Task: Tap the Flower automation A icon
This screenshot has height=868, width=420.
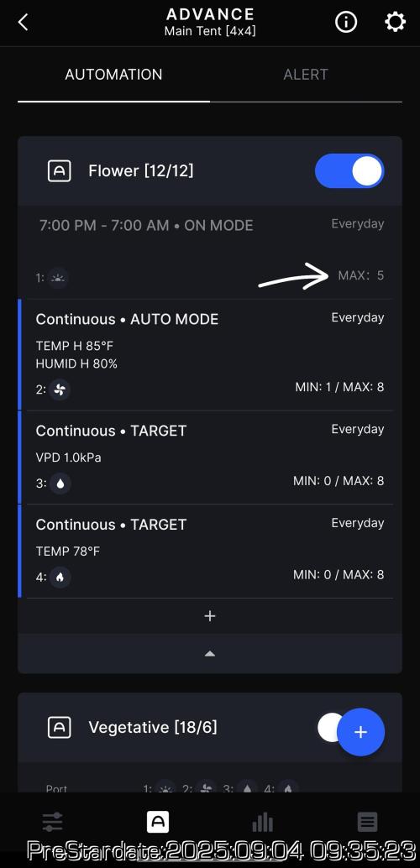Action: point(60,171)
